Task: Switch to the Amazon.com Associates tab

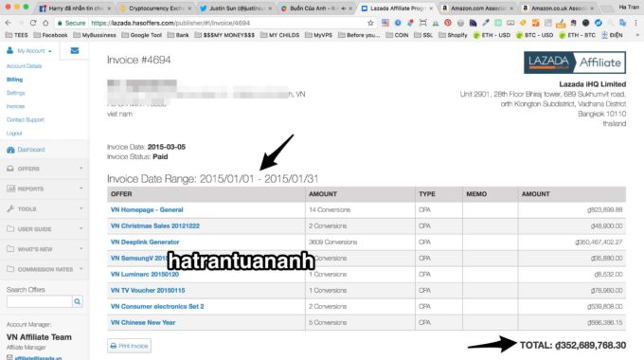Action: point(476,9)
